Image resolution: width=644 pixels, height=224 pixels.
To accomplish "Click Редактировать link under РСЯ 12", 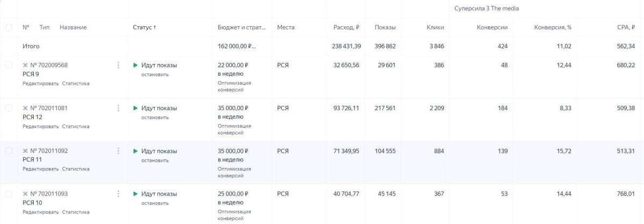I will click(40, 126).
